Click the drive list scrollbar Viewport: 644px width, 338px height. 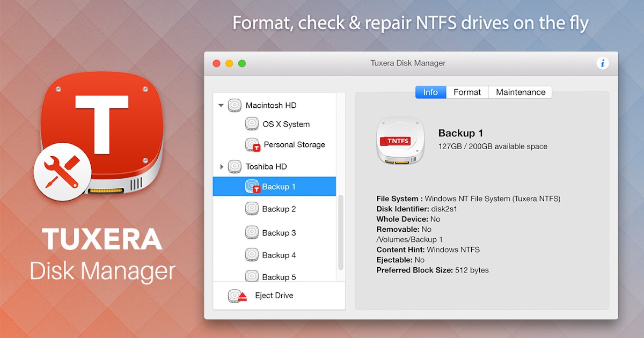(x=340, y=232)
